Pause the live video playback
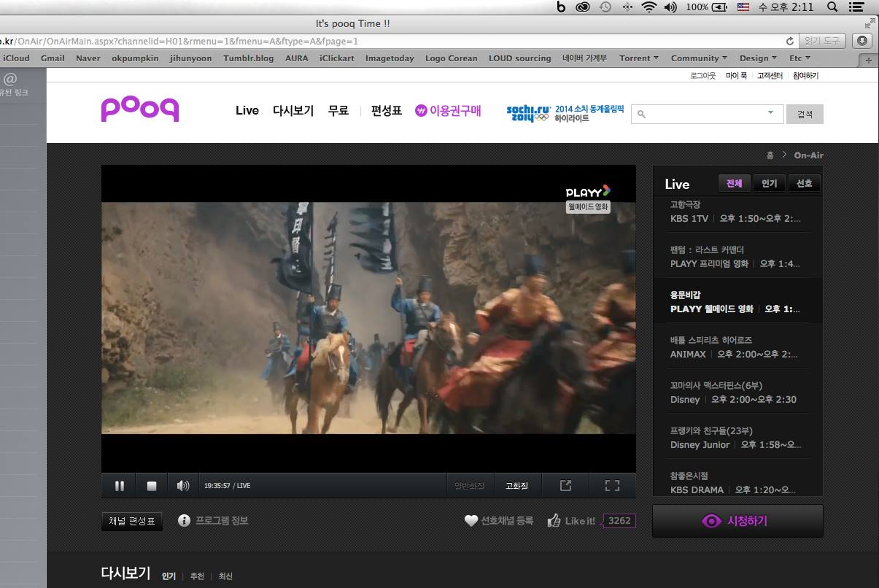Image resolution: width=879 pixels, height=588 pixels. pyautogui.click(x=120, y=486)
